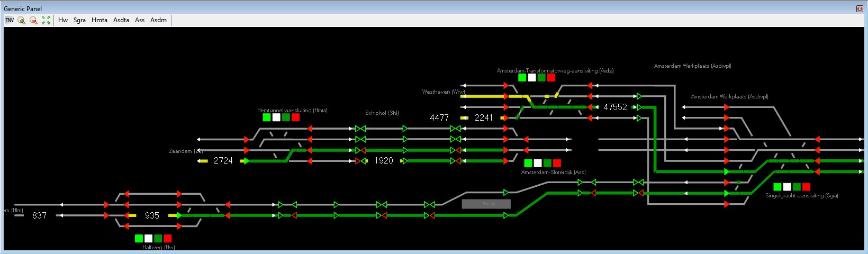Jump to the Hmta area
868x254 pixels.
[100, 20]
